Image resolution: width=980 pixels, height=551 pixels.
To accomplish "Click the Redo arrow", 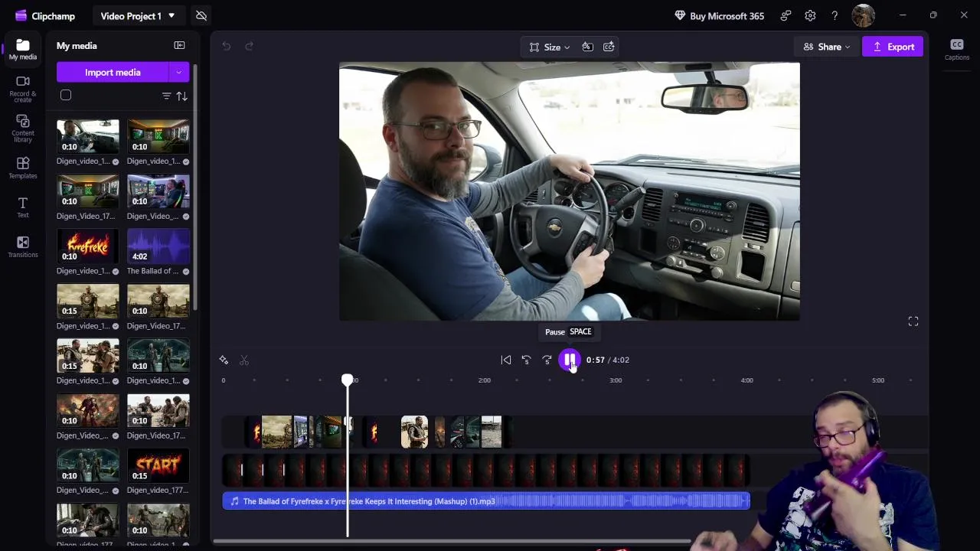I will (x=249, y=46).
